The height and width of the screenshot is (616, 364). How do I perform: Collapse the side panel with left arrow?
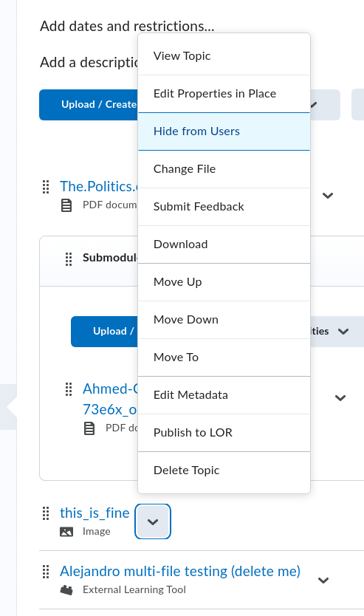click(x=9, y=407)
